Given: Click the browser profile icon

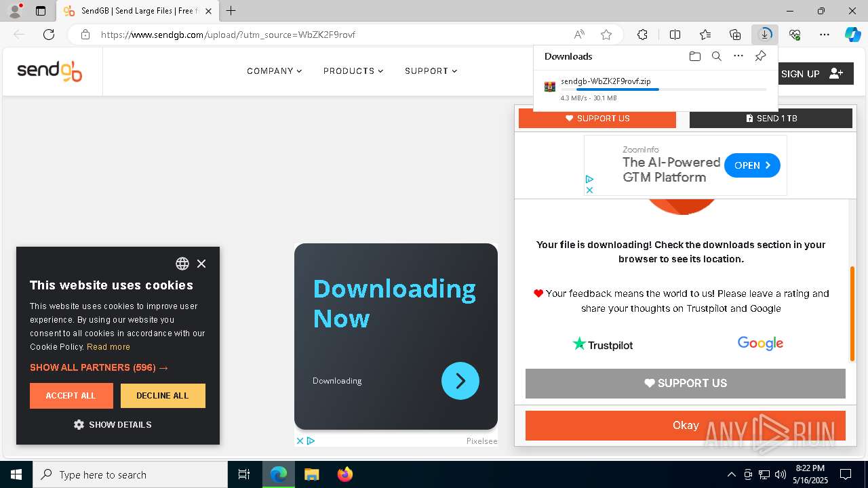Looking at the screenshot, I should tap(15, 11).
